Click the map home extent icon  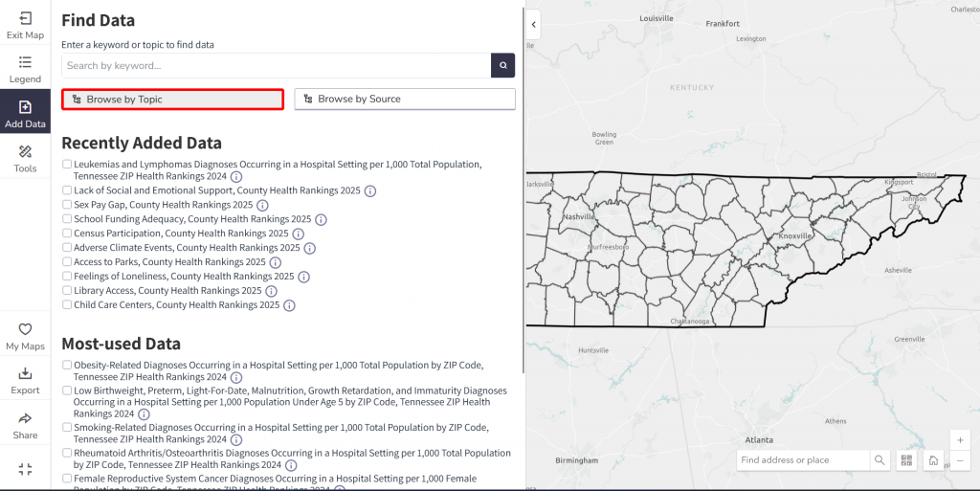933,460
